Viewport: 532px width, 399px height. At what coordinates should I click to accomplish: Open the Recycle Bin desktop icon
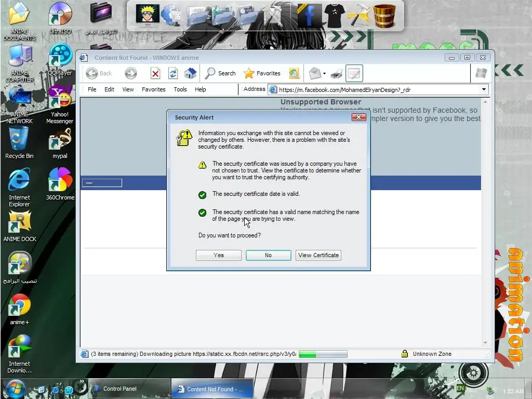(x=19, y=143)
